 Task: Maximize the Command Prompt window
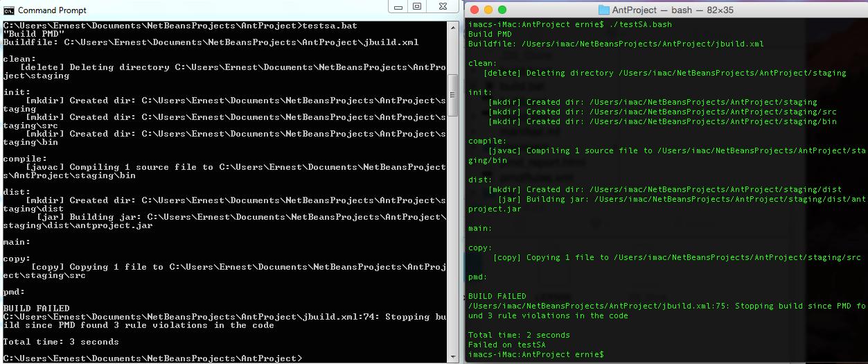point(416,7)
